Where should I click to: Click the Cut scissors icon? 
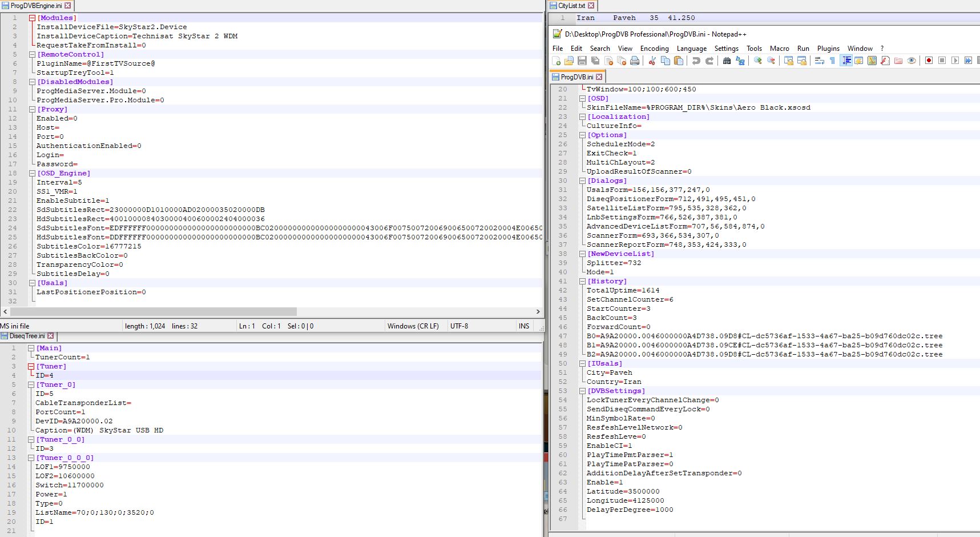coord(652,61)
